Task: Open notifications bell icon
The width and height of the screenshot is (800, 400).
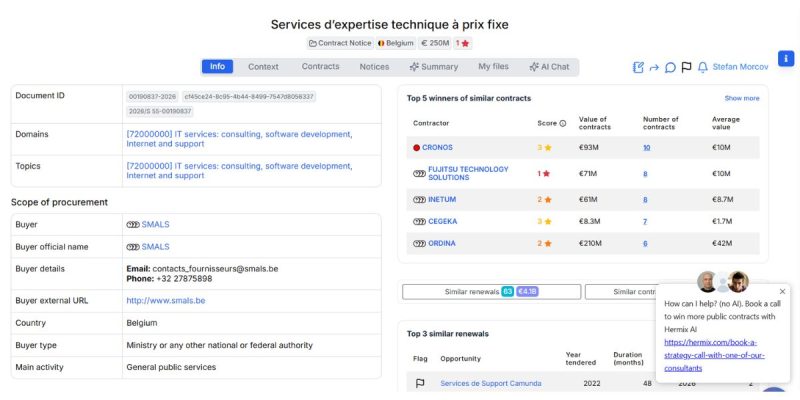Action: coord(703,67)
